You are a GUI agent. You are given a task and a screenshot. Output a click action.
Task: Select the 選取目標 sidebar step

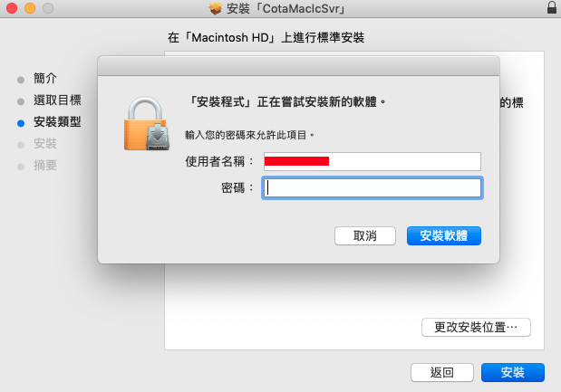57,100
